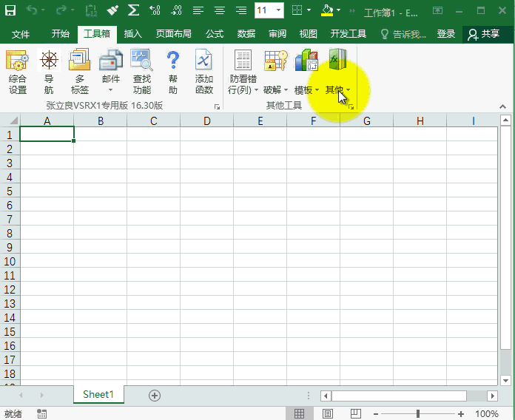Switch to the 插入 ribbon tab
This screenshot has height=420, width=515.
coord(133,35)
